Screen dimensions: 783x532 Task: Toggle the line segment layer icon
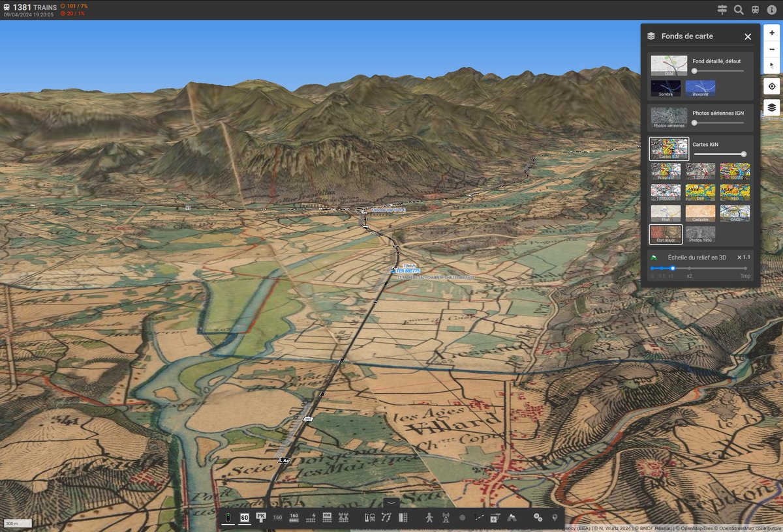pos(479,517)
